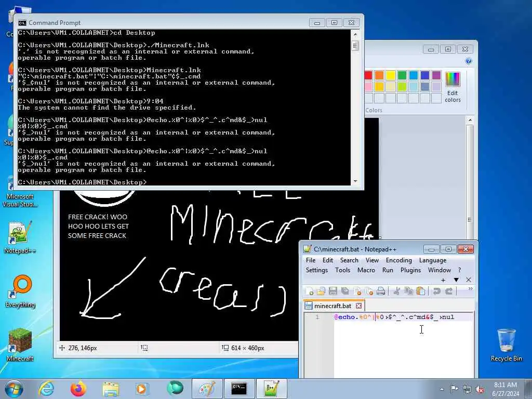Click the New file icon in Notepad++ toolbar
The image size is (532, 399).
point(310,291)
